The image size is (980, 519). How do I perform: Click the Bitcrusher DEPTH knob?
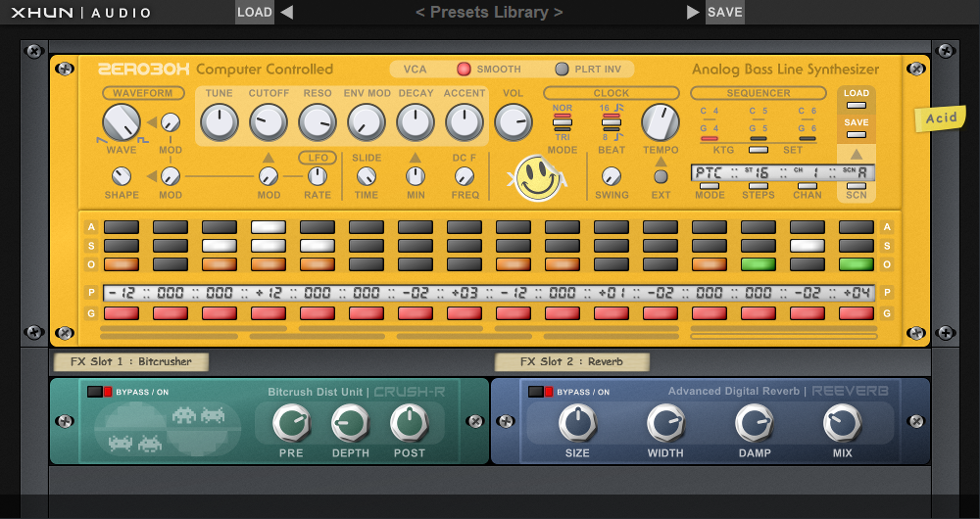350,423
